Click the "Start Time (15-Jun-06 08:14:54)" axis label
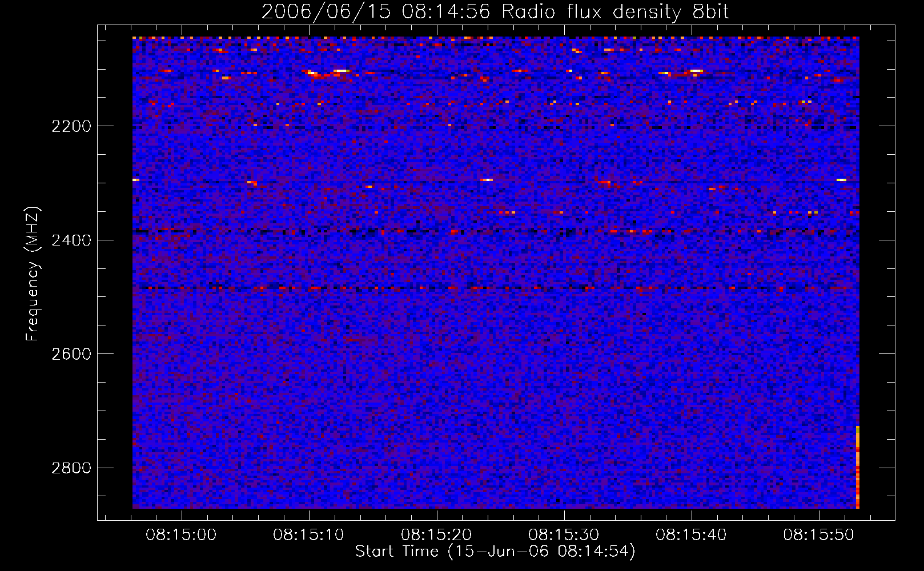This screenshot has height=571, width=924. pyautogui.click(x=495, y=552)
